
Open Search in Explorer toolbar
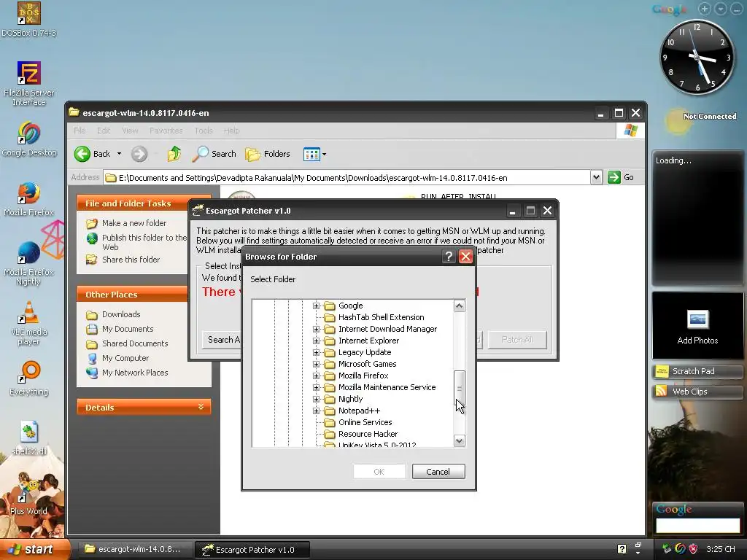point(214,154)
